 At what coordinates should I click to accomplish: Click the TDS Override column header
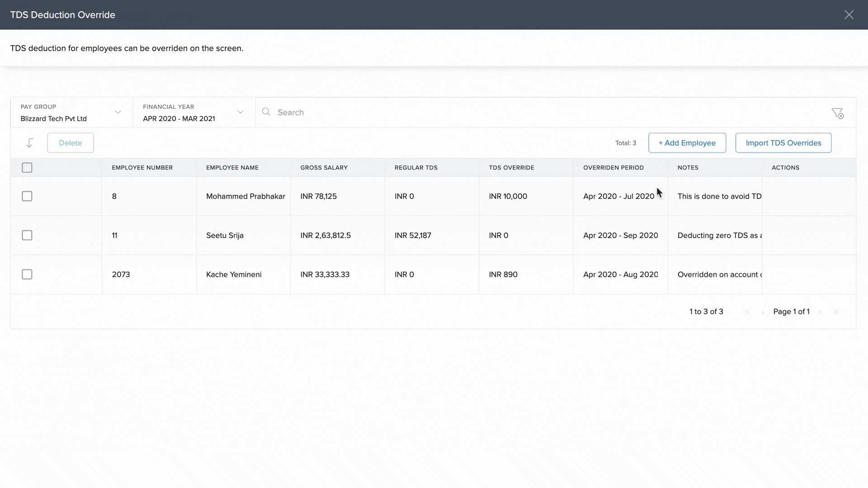coord(511,168)
